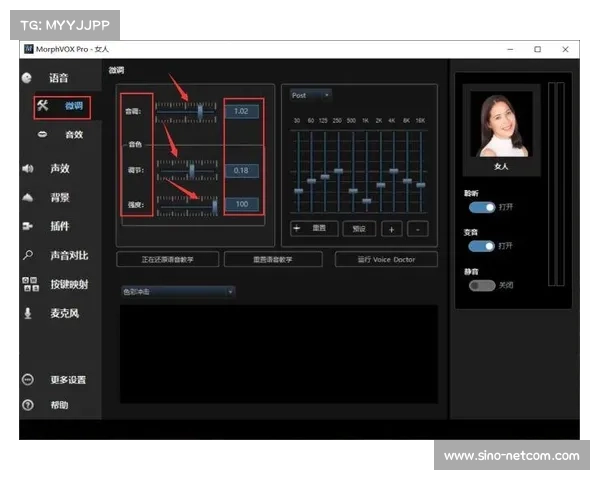Viewport: 600px width, 480px height.
Task: Click the 30 Hz equalizer slider
Action: (298, 191)
